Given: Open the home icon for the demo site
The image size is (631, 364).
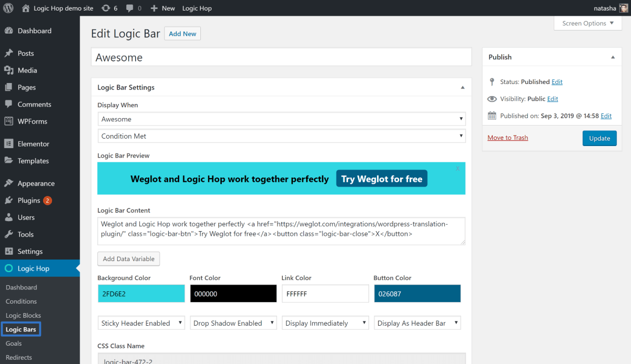Looking at the screenshot, I should [26, 8].
